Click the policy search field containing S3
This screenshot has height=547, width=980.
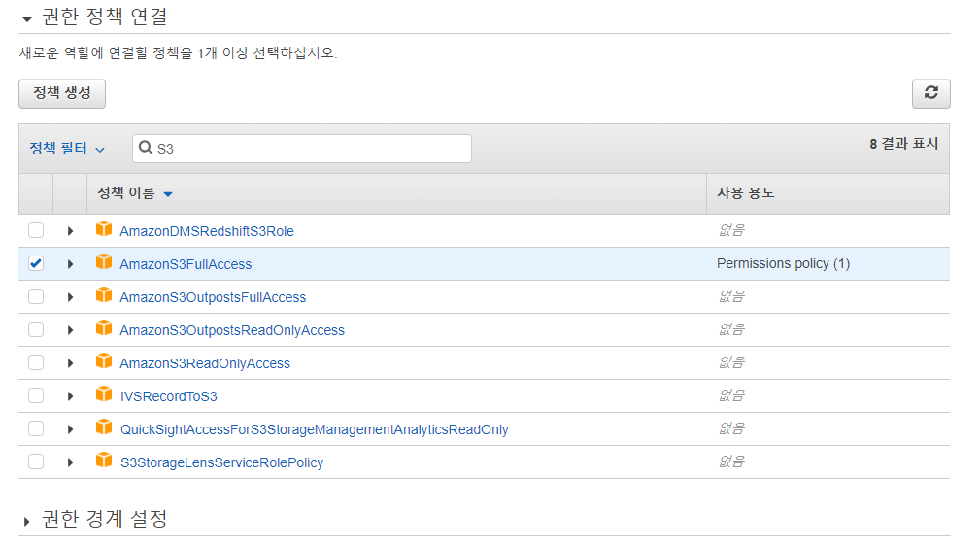(x=302, y=149)
